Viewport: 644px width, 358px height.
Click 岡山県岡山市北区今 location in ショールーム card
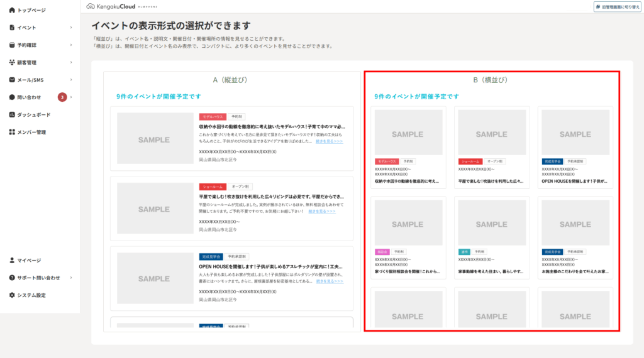[x=218, y=230]
